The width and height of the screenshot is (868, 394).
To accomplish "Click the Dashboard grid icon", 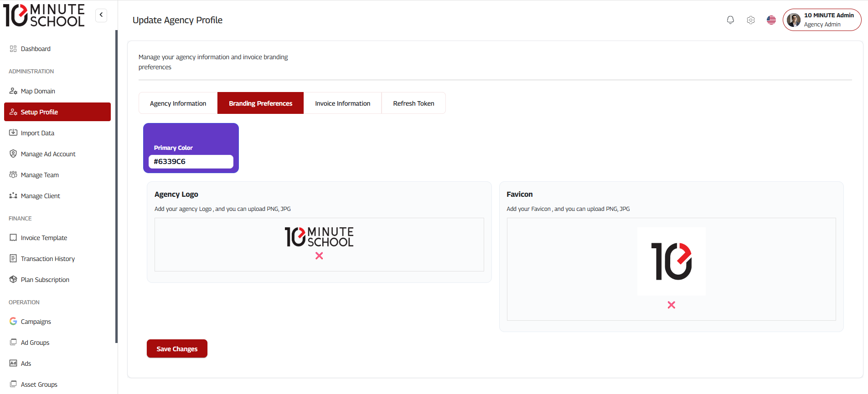I will [x=13, y=49].
